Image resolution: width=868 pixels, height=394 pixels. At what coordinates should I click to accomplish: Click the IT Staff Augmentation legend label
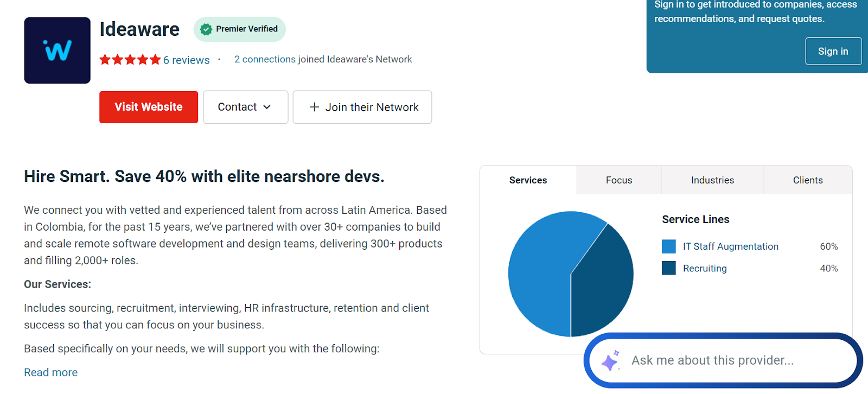point(731,246)
